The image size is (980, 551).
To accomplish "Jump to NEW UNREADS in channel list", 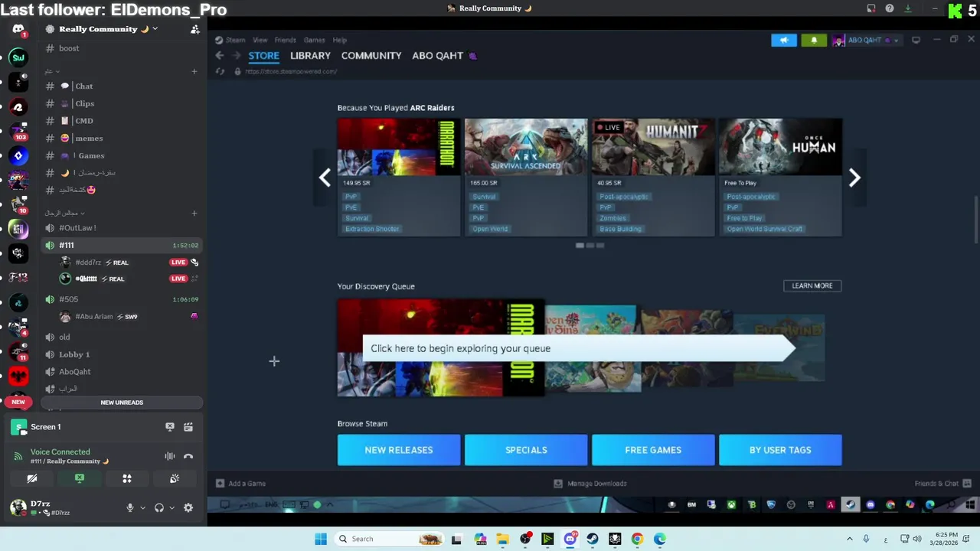I will tap(122, 403).
